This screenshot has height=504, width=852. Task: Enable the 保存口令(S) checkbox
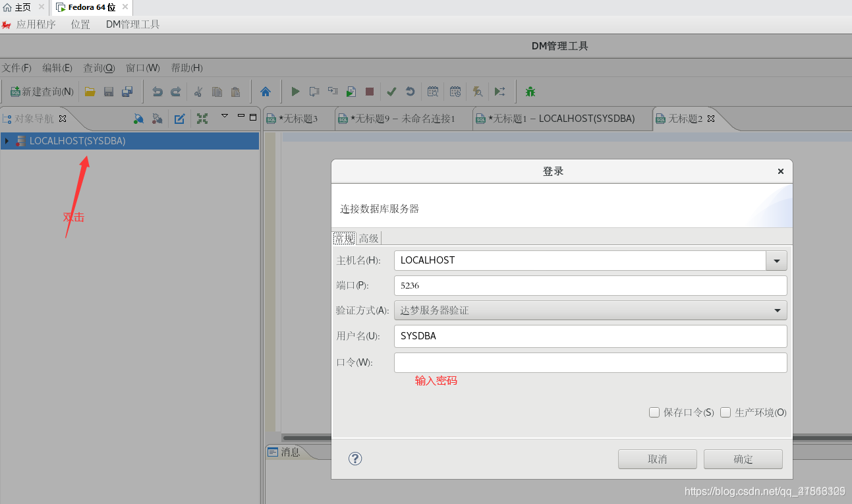coord(654,412)
